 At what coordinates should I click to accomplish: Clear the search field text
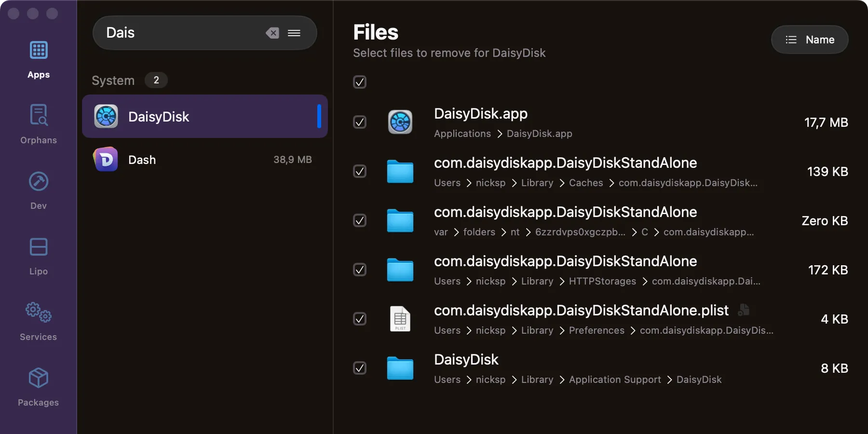pyautogui.click(x=272, y=33)
